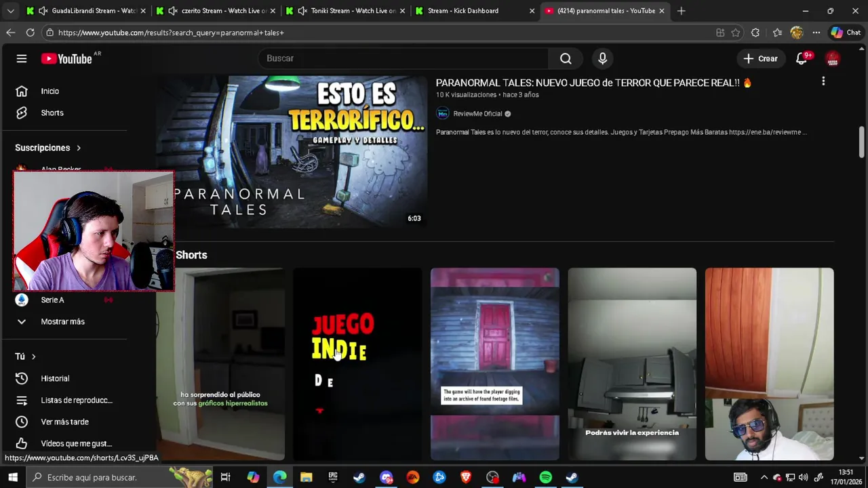Open the Podrás vivir la experiencia short
Image resolution: width=868 pixels, height=488 pixels.
coord(632,364)
